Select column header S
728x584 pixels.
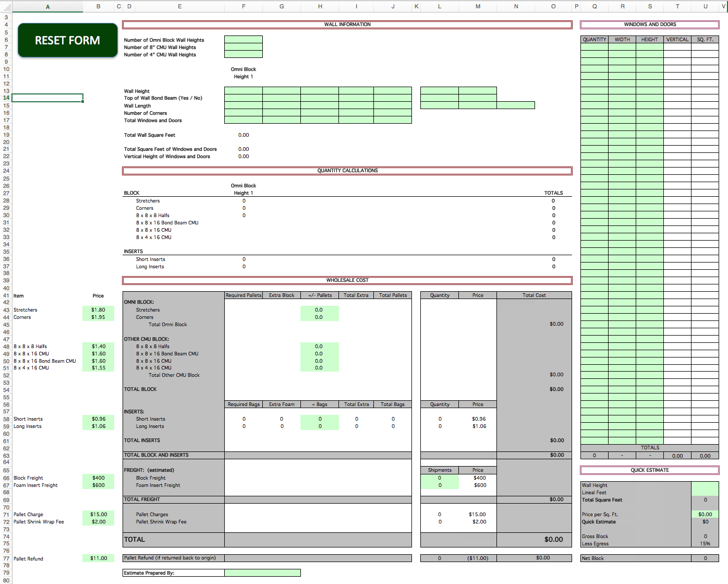pyautogui.click(x=650, y=7)
